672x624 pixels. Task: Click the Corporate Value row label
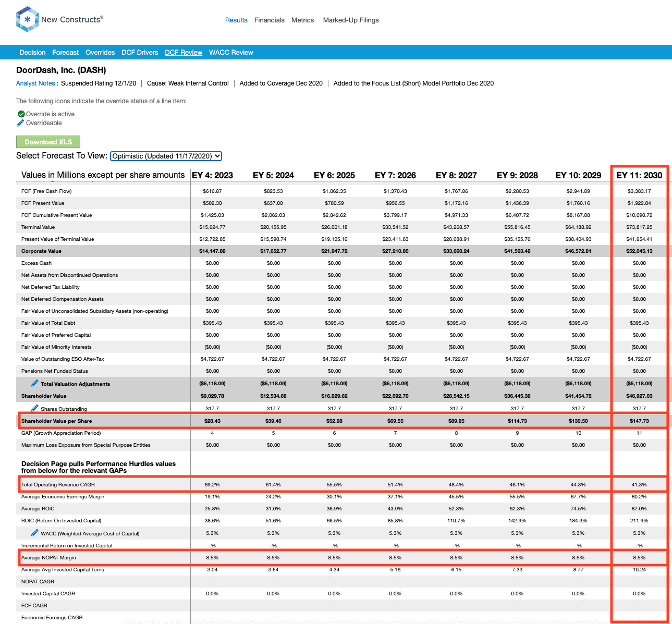(x=41, y=251)
